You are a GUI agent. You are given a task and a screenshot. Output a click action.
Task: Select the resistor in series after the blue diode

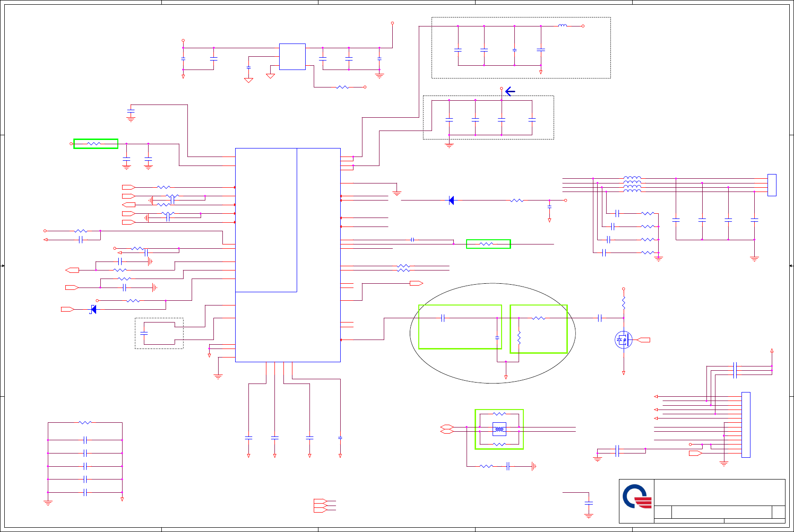(x=517, y=201)
